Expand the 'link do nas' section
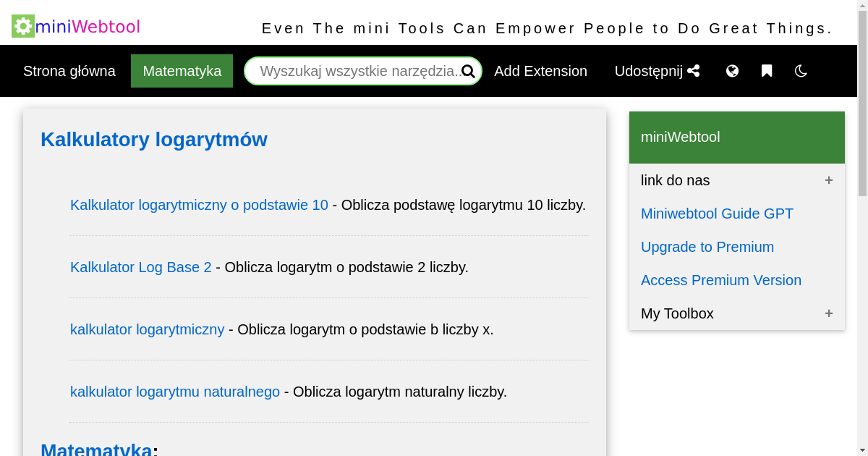868x456 pixels. point(828,180)
